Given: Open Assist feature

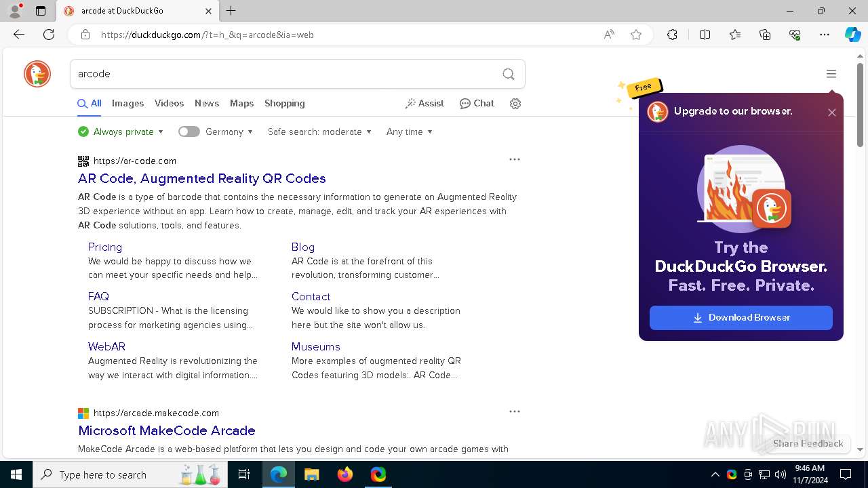Looking at the screenshot, I should 425,104.
